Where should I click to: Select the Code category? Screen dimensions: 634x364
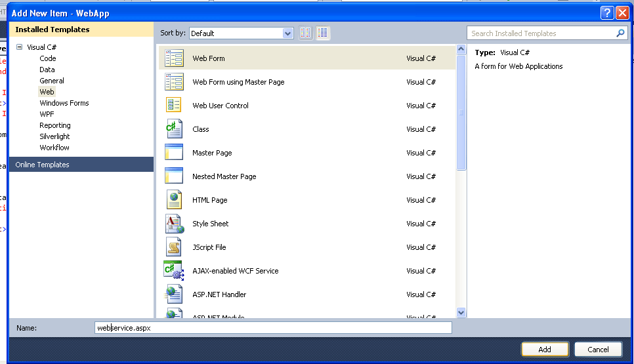coord(48,58)
